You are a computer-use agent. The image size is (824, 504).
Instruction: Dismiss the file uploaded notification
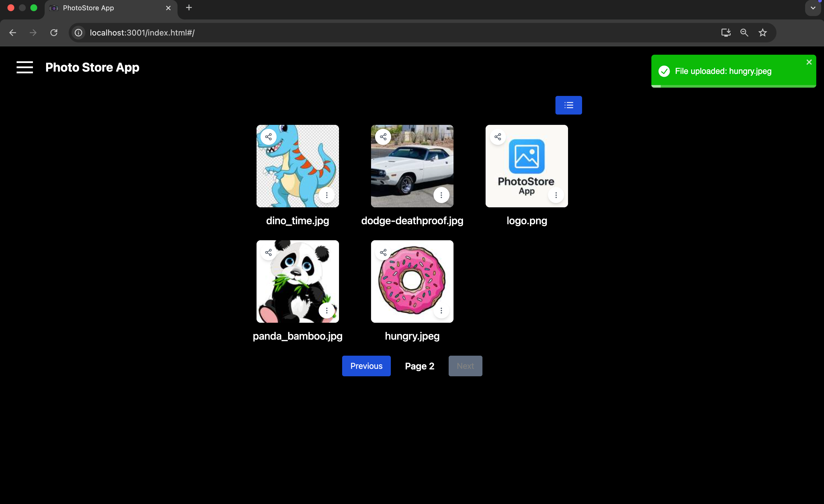point(809,62)
